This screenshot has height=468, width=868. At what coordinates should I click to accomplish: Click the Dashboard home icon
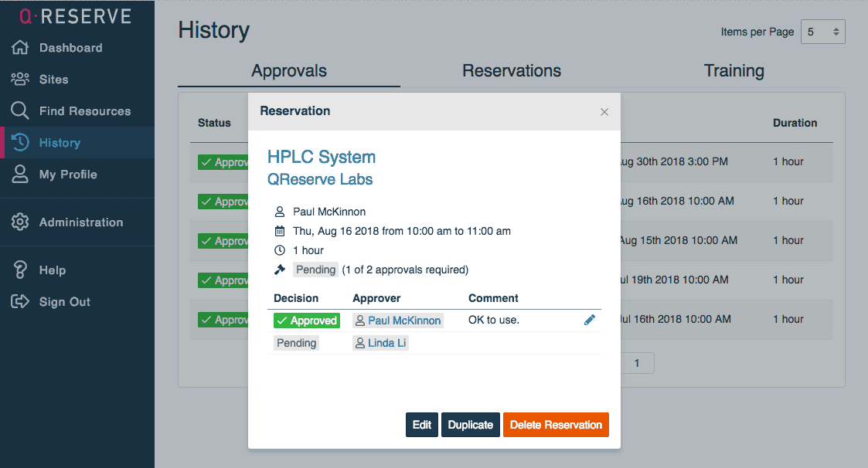click(20, 48)
